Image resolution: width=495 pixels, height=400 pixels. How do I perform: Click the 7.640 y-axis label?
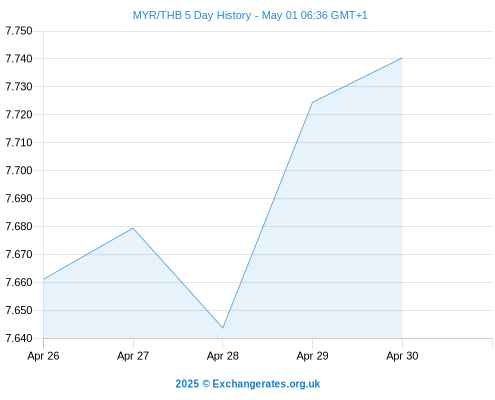point(19,338)
